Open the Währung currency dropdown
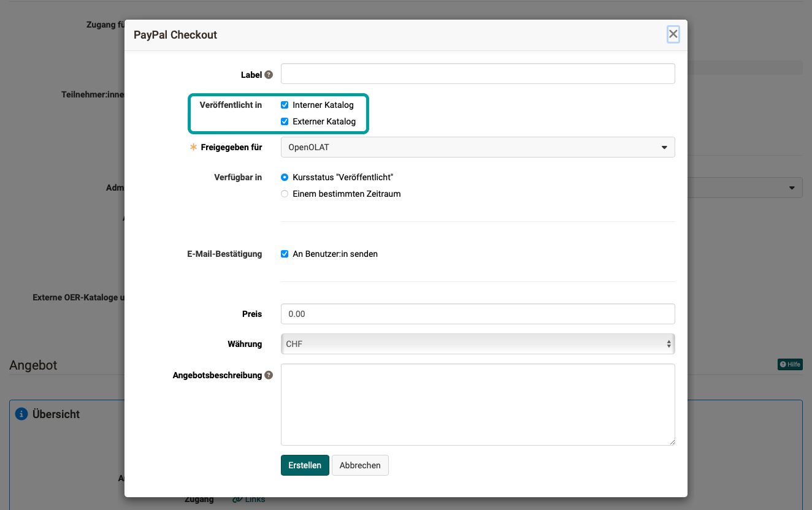 (477, 344)
